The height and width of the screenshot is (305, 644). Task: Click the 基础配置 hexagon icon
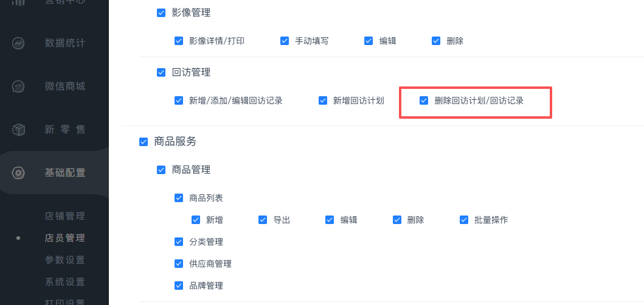[18, 173]
